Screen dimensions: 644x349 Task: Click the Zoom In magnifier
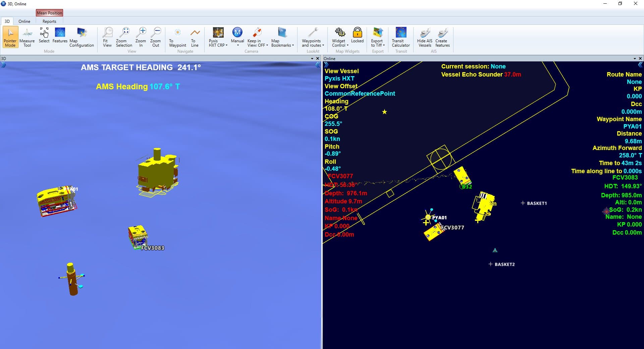click(141, 37)
